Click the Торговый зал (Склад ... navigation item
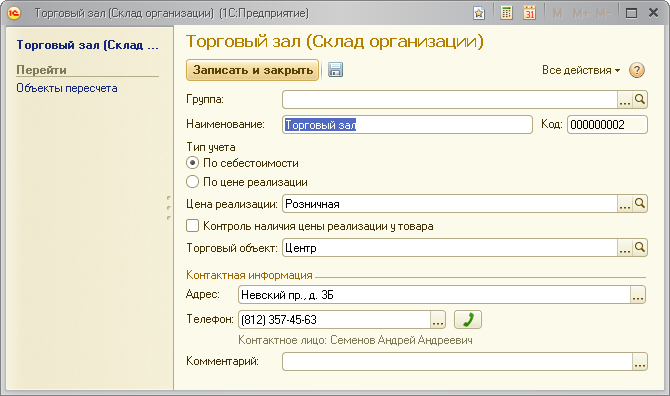 pos(87,45)
